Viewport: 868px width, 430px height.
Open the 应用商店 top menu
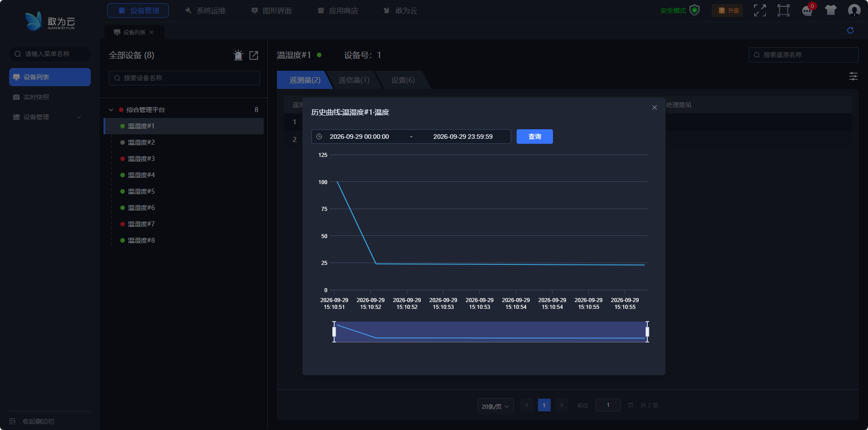coord(338,10)
